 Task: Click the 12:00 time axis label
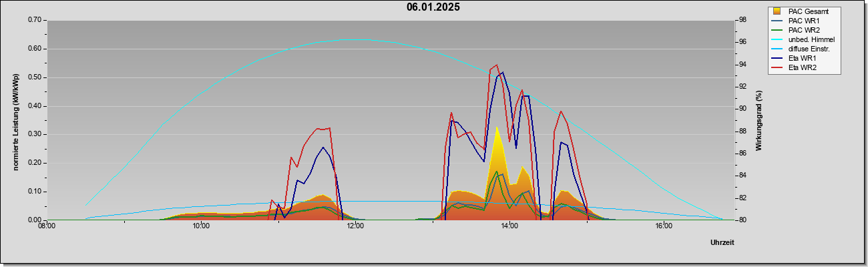(355, 225)
